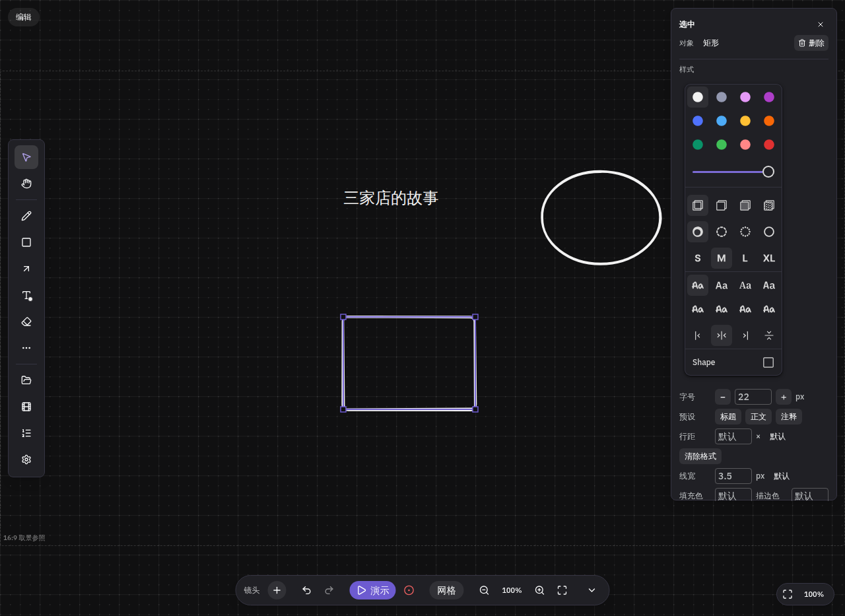Pick the dark green color swatch
The height and width of the screenshot is (616, 845).
(x=698, y=145)
